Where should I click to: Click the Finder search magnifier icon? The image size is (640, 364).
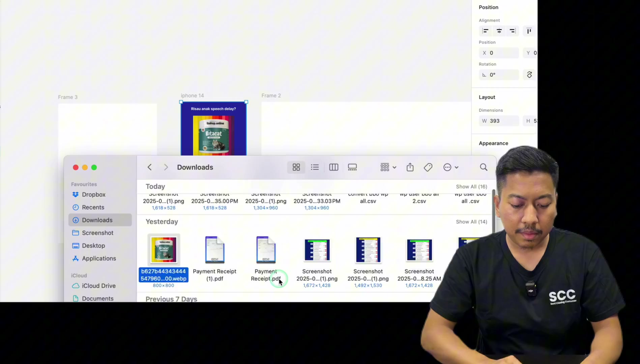coord(484,167)
